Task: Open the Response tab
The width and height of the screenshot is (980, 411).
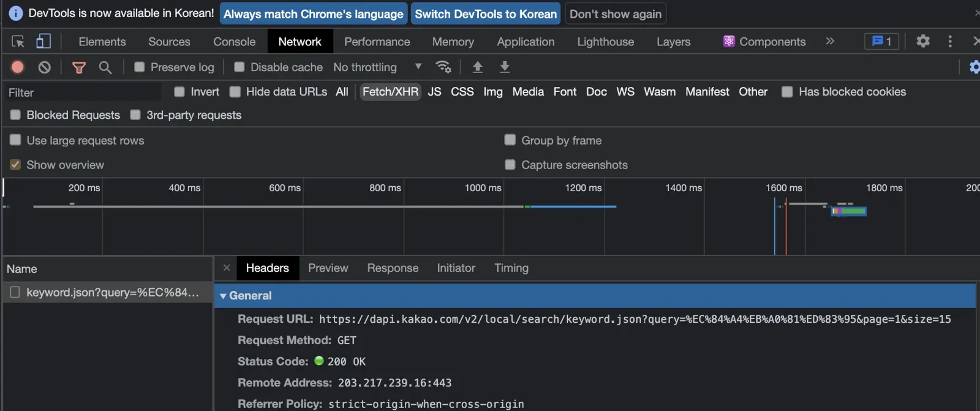Action: coord(393,268)
